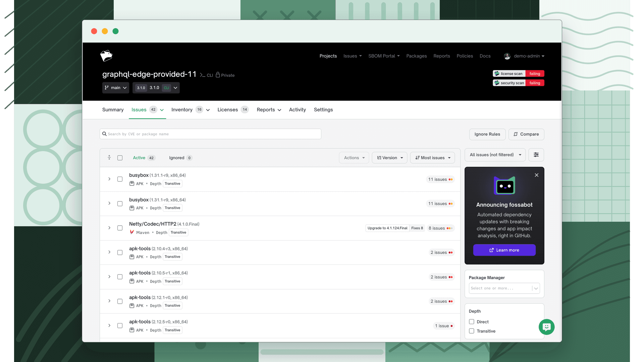Open Package Manager select box
Screen dimensions: 644x362
click(504, 288)
